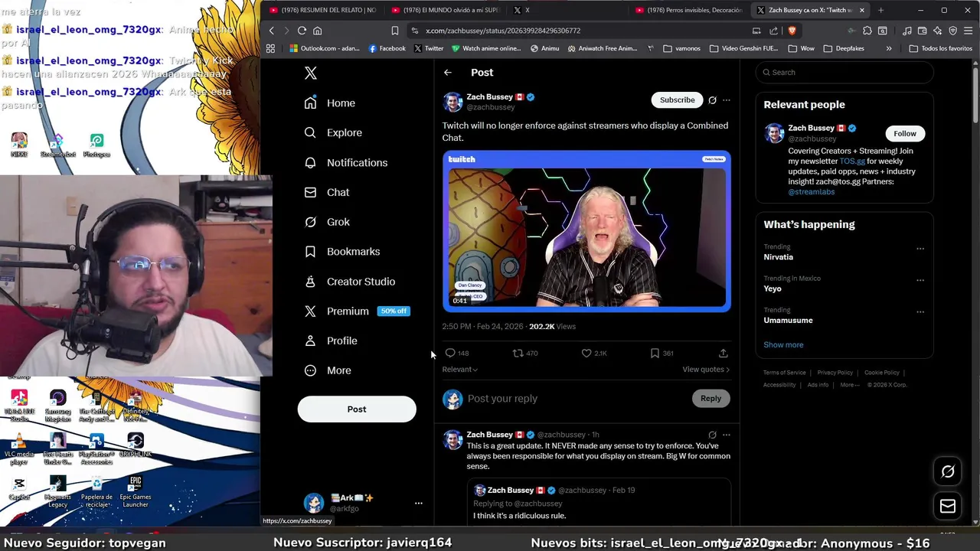The image size is (980, 551).
Task: Click the reply icon with 148 replies
Action: (450, 353)
